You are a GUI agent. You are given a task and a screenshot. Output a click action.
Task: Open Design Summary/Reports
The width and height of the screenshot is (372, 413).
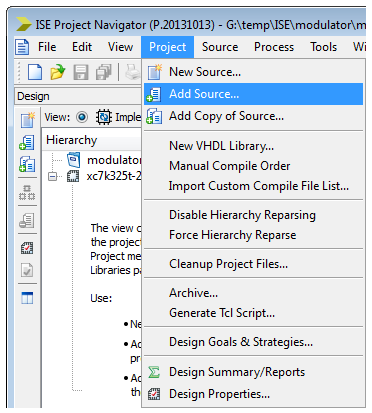(x=253, y=372)
